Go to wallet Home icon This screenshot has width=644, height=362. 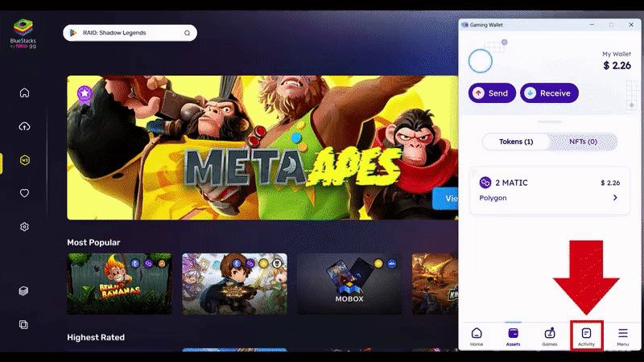[477, 335]
